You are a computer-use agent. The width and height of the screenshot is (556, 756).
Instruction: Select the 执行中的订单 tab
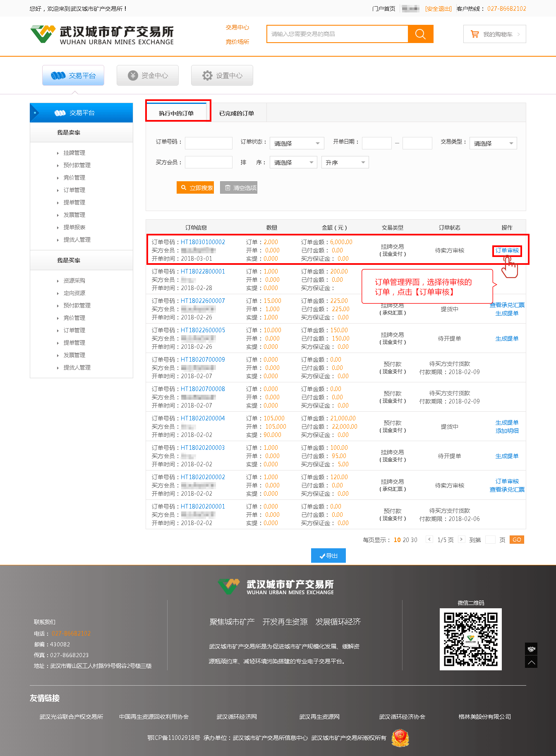point(177,113)
